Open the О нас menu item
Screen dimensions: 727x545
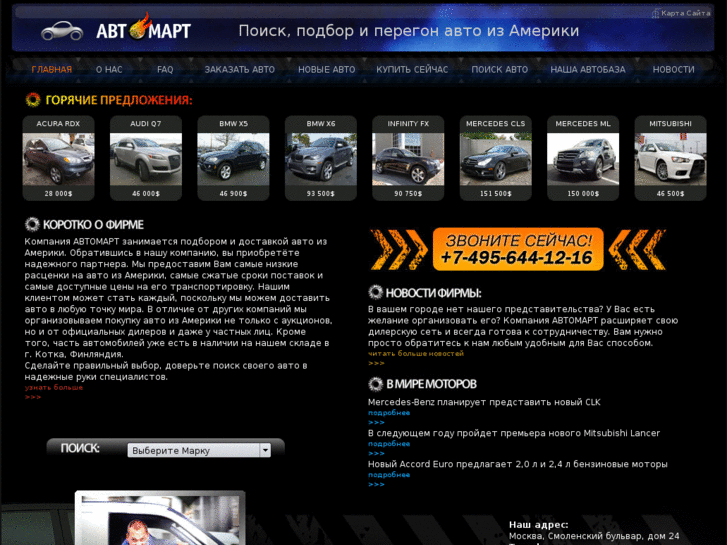click(x=109, y=70)
